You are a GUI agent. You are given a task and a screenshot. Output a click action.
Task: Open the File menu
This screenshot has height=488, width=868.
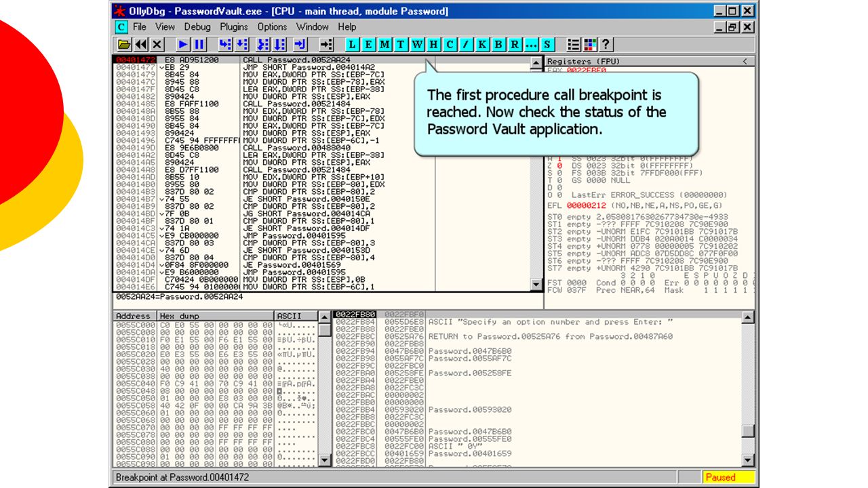(140, 27)
